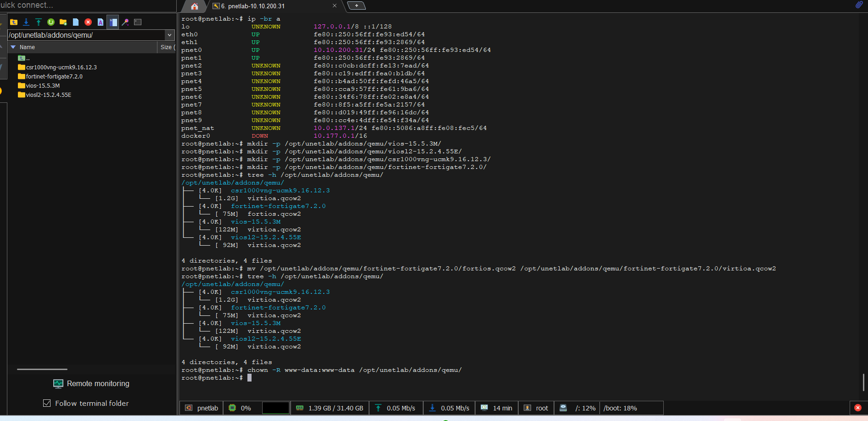The width and height of the screenshot is (868, 421).
Task: Close the pnetlab-10.10.200.31 tab
Action: [x=335, y=6]
